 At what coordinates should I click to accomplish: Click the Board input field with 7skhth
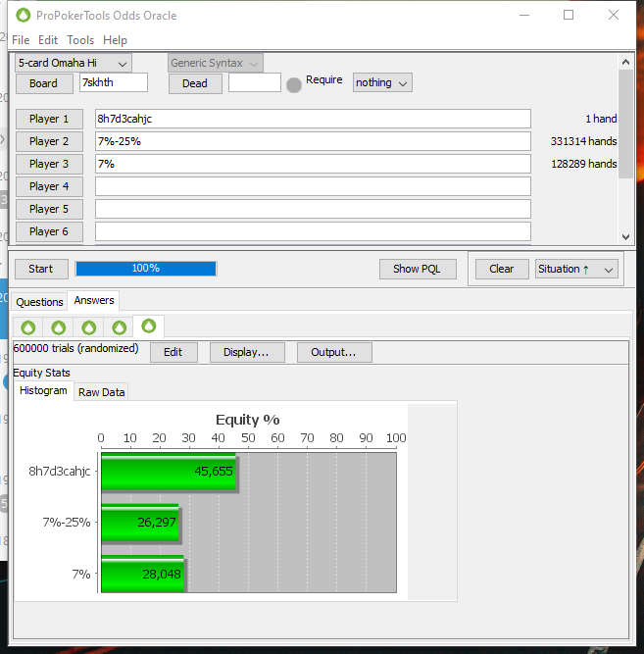click(x=114, y=82)
